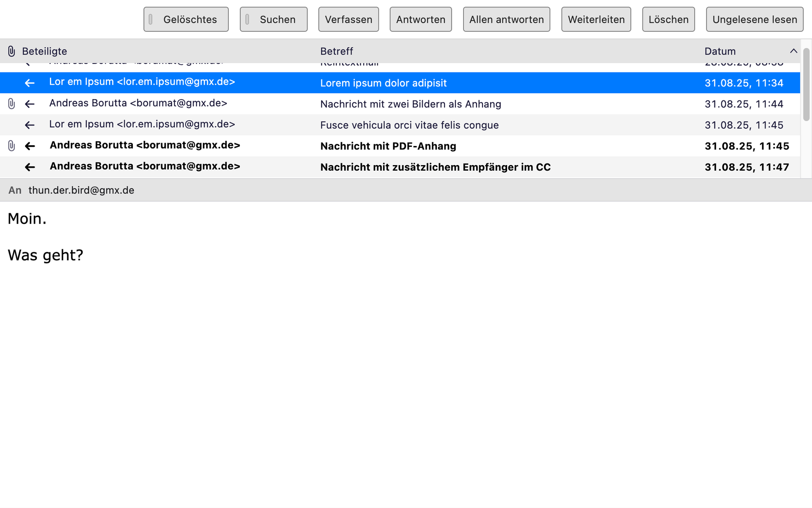Sort messages by Betreff column
Screen dimensions: 812x508
[x=336, y=51]
